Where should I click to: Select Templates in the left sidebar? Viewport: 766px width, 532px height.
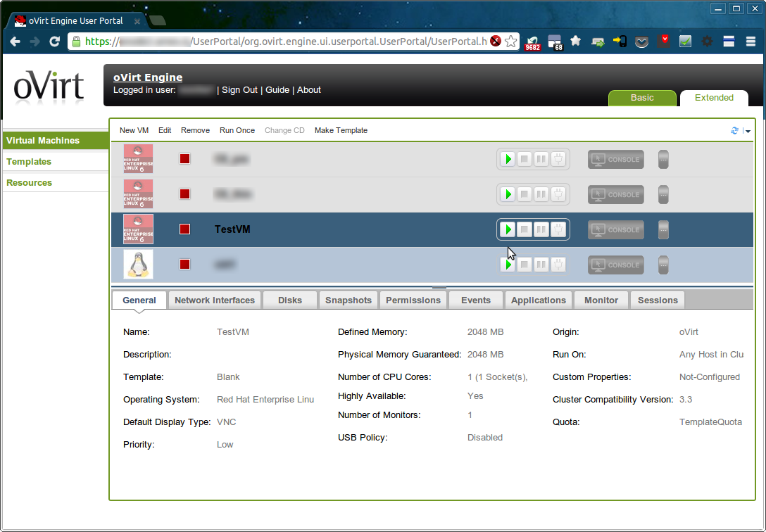click(29, 162)
